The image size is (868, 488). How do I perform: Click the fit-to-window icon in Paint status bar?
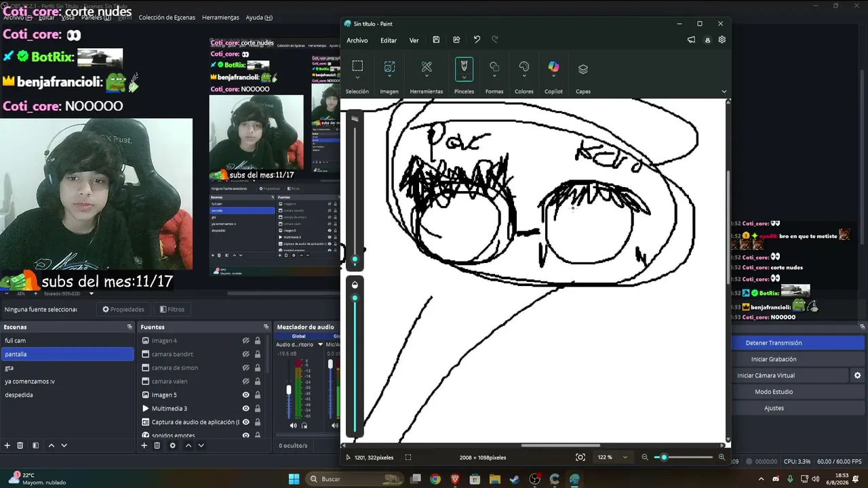coord(580,457)
